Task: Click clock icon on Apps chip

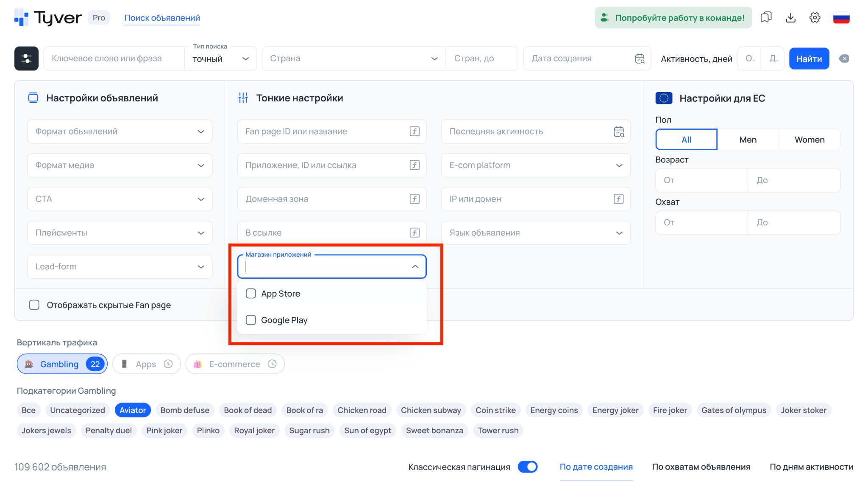Action: (168, 364)
